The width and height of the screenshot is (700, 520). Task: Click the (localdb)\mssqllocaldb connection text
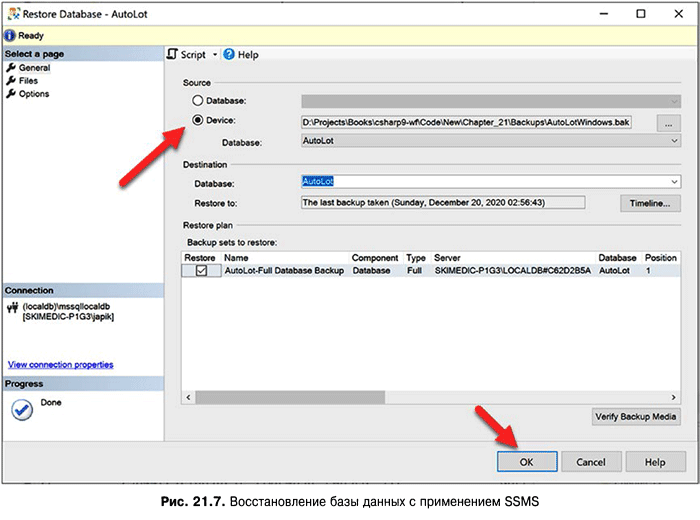(66, 307)
